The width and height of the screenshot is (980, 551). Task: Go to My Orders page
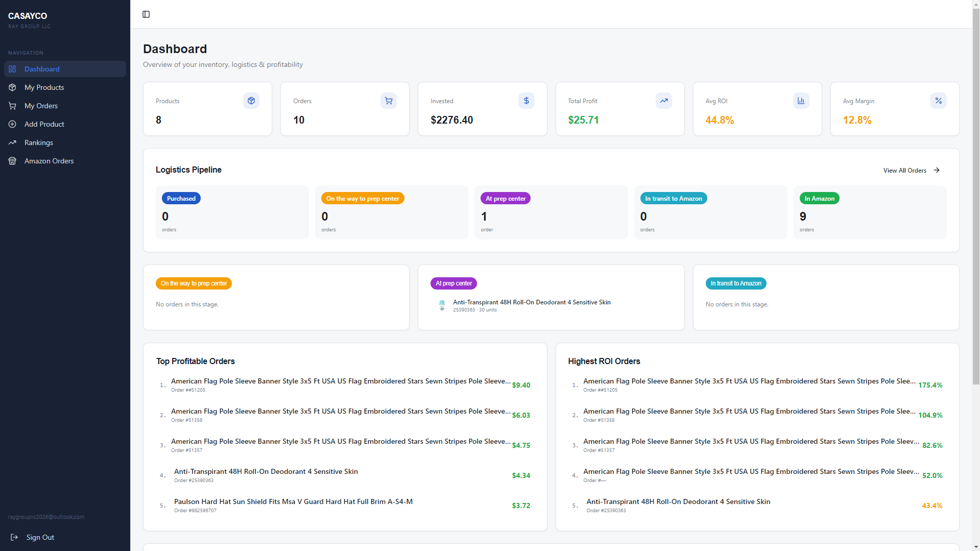coord(65,106)
